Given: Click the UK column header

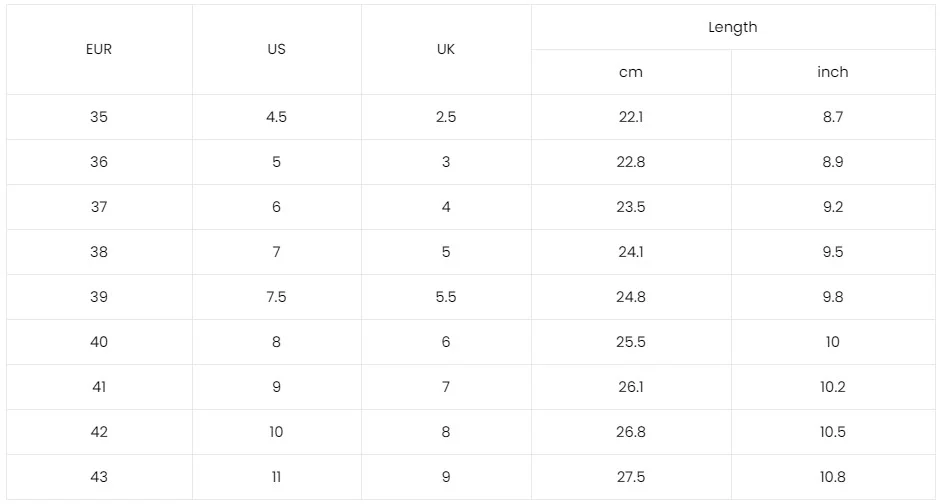Looking at the screenshot, I should [446, 49].
